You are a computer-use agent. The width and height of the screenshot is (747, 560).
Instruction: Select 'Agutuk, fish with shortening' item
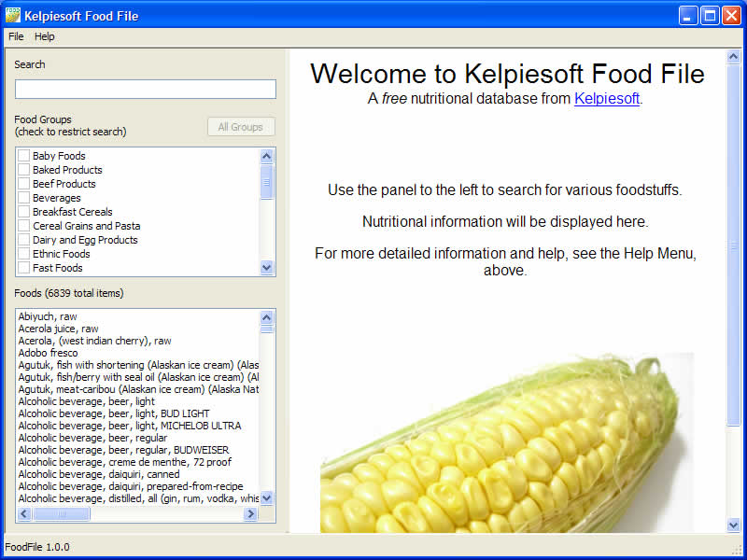[138, 365]
